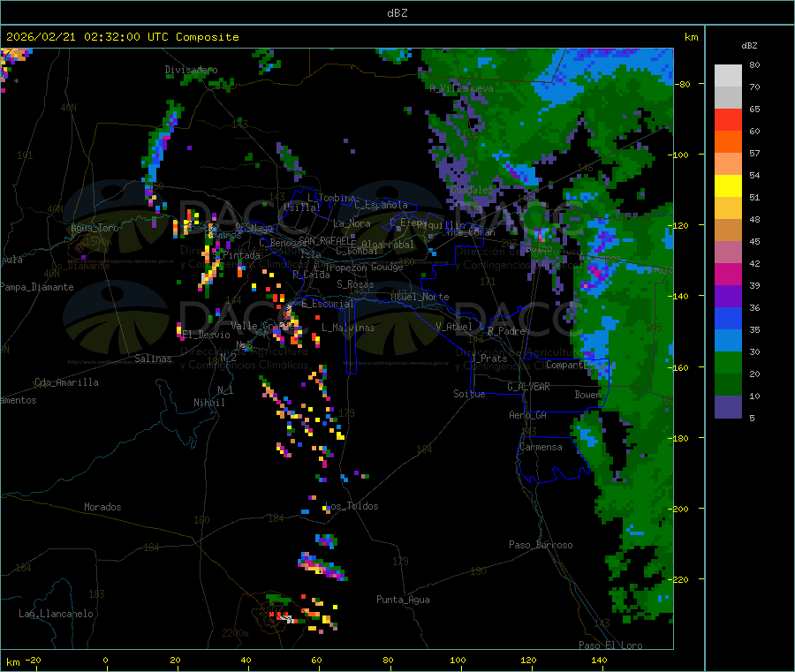
Task: Select the 'E_Escorial' place label
Action: click(328, 304)
